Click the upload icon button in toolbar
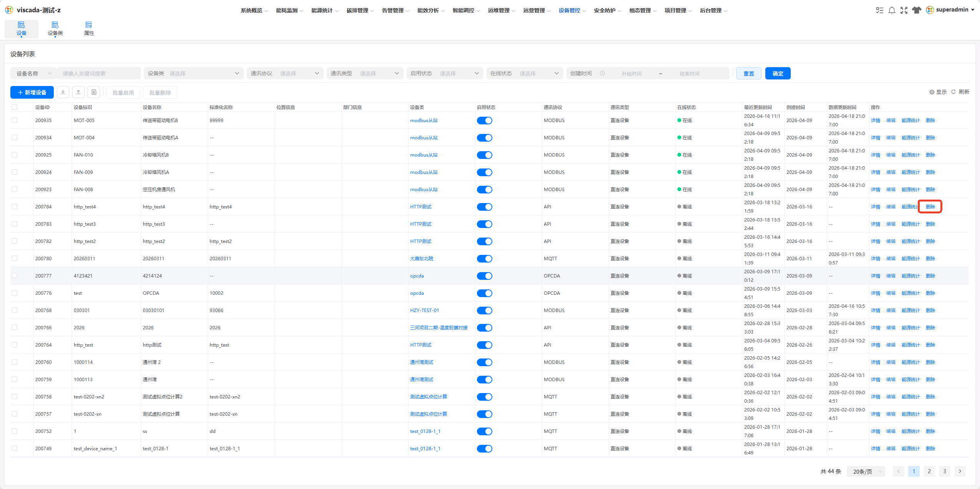980x489 pixels. click(78, 92)
